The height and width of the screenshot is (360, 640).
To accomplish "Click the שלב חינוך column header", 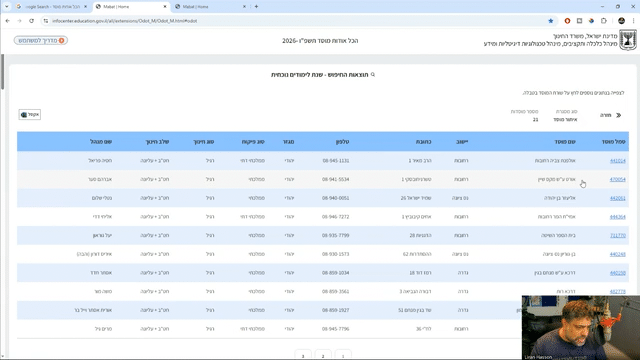I will pyautogui.click(x=157, y=142).
